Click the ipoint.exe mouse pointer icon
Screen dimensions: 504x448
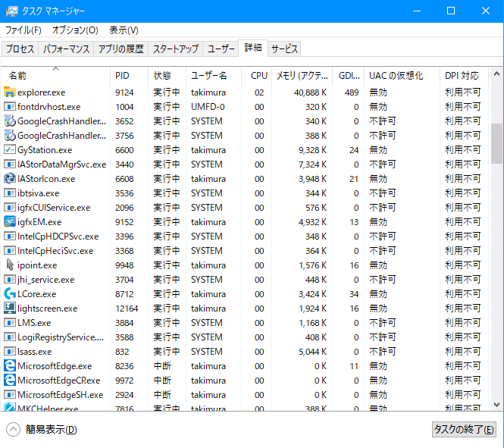(x=10, y=265)
